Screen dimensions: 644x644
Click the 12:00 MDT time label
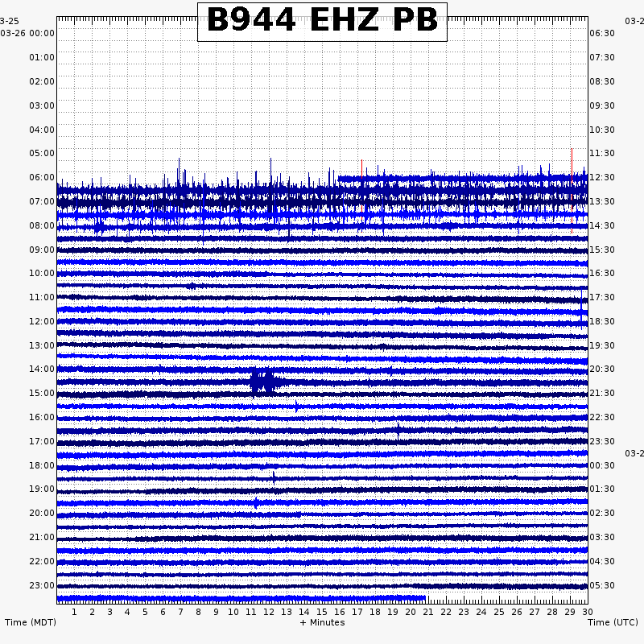coord(42,321)
